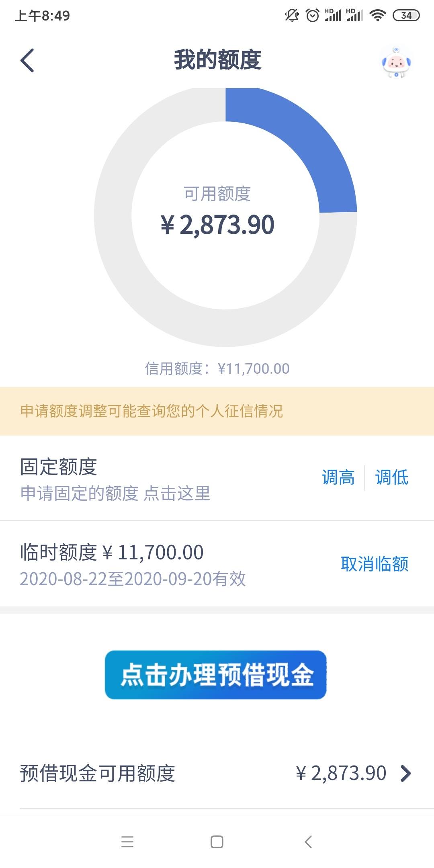Select 调高 to raise fixed limit

pyautogui.click(x=338, y=477)
